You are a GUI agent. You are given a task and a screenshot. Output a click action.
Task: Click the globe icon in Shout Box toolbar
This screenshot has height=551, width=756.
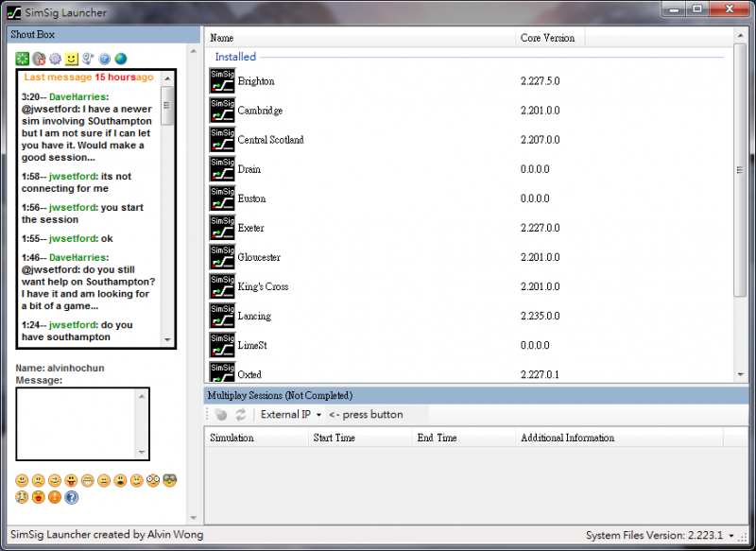pos(121,59)
